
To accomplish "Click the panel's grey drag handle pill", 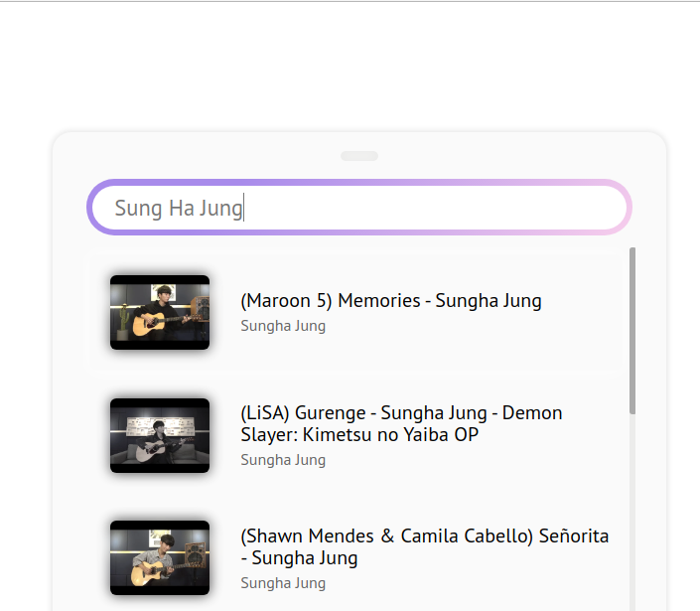I will (x=359, y=156).
